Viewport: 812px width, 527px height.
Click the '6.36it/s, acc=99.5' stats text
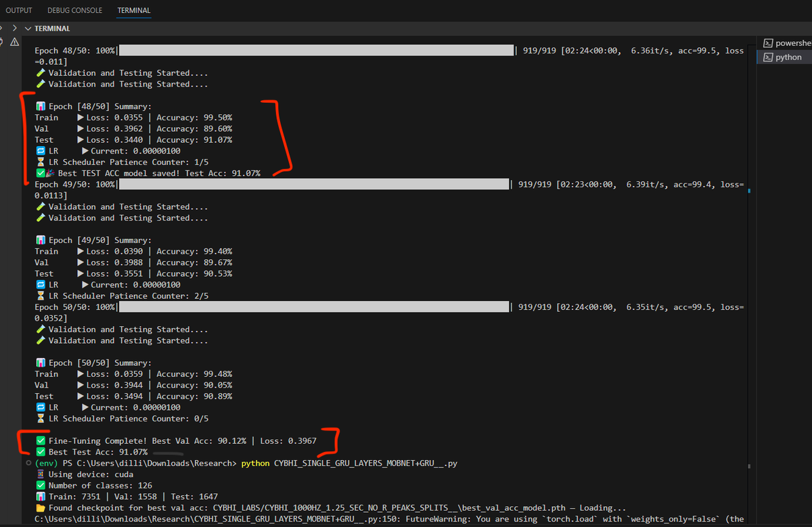673,51
